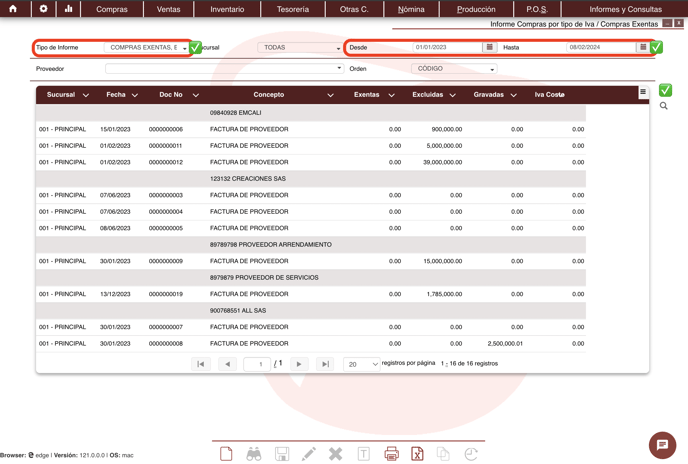Open the P.O.S. menu
688x464 pixels.
(537, 9)
